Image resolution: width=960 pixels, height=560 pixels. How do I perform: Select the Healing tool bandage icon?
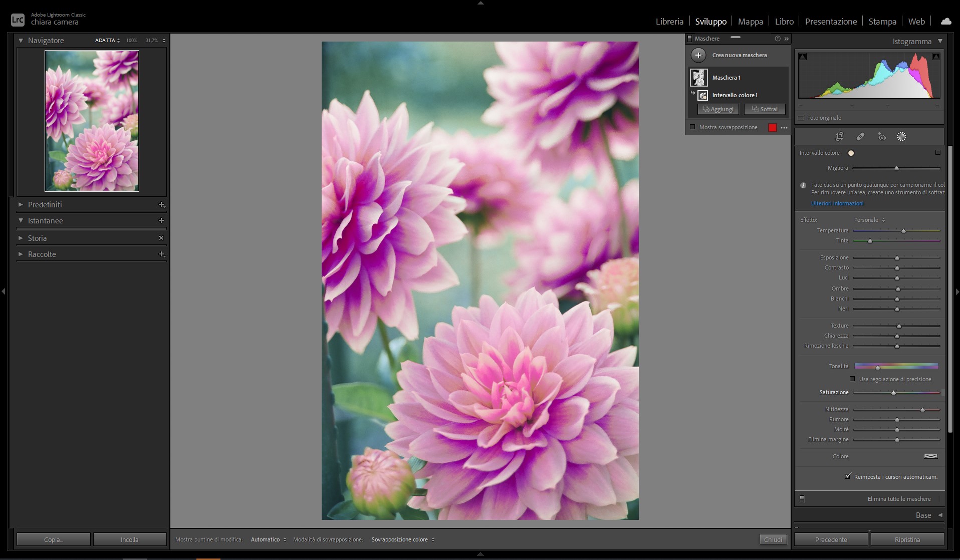click(x=860, y=137)
